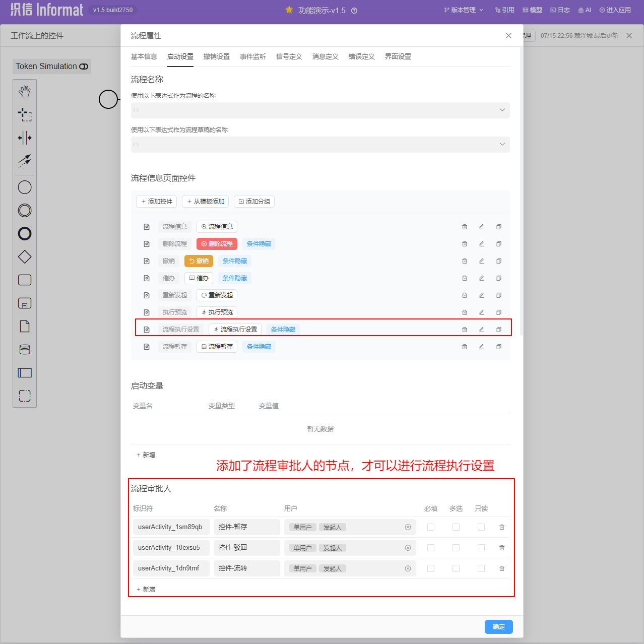
Task: Select the data store element icon
Action: point(25,350)
